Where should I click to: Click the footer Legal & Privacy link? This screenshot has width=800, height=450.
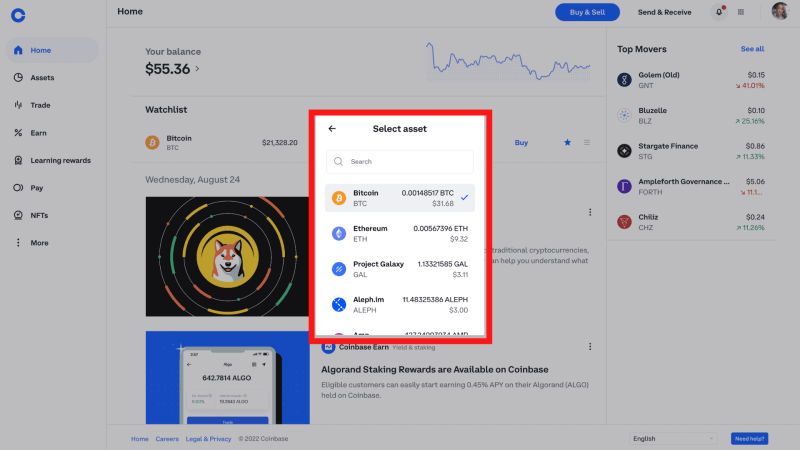(208, 439)
